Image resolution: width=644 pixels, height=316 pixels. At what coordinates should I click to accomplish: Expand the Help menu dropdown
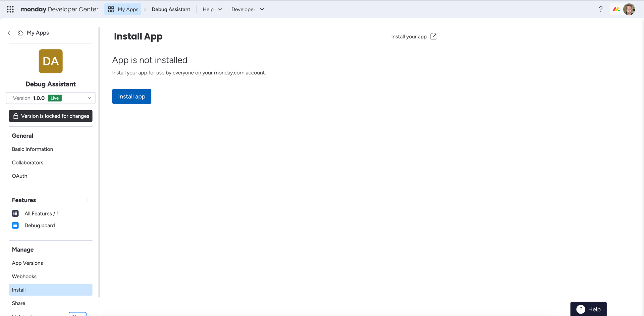coord(212,9)
